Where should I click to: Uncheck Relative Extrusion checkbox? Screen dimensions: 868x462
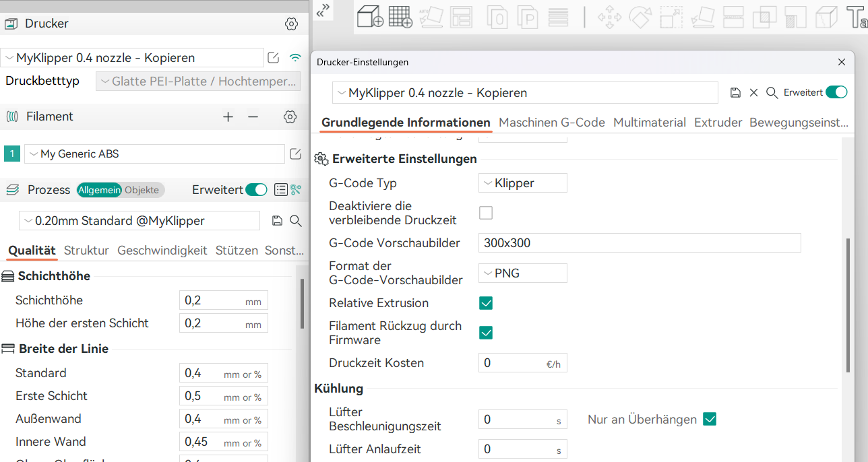486,303
